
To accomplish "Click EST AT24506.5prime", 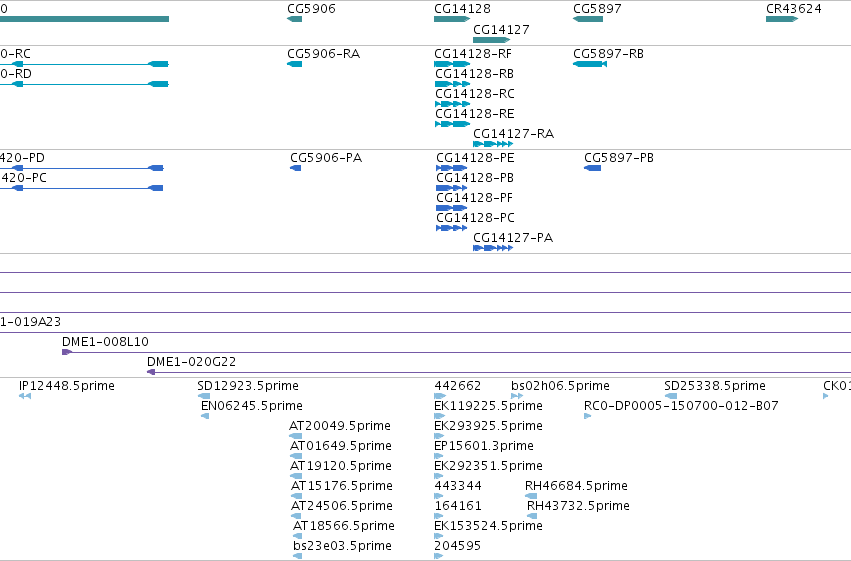I will pos(342,506).
